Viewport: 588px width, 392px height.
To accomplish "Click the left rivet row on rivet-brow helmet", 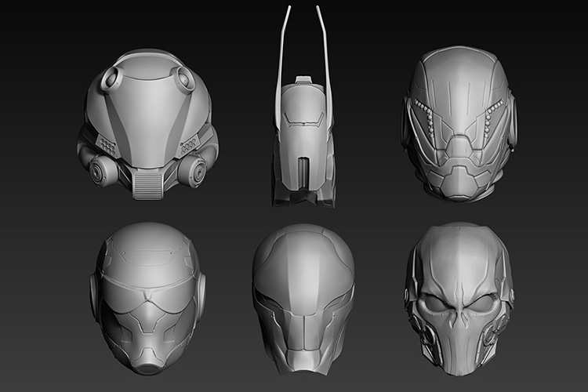I will point(427,115).
